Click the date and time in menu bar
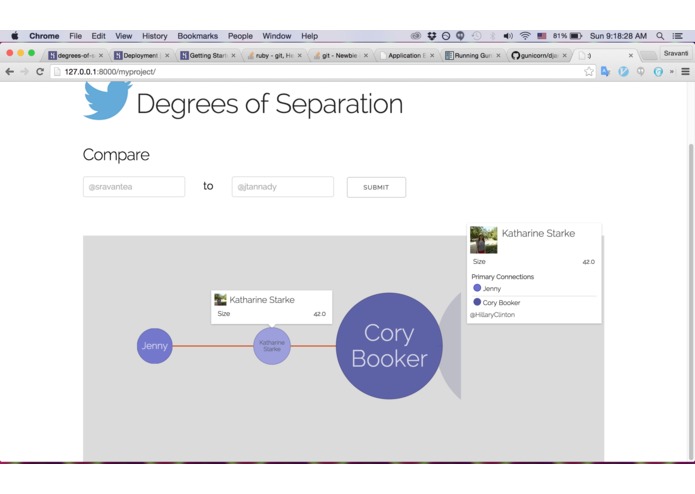The height and width of the screenshot is (494, 695). (x=618, y=36)
